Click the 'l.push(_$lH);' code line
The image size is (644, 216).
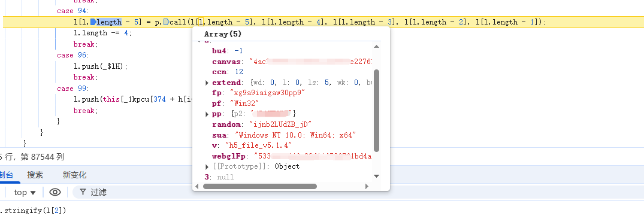[x=101, y=66]
